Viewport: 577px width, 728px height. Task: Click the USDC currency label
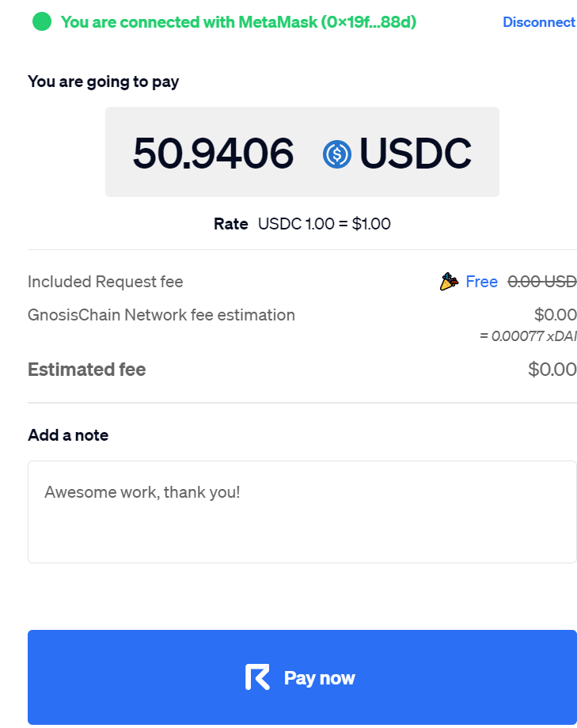416,154
